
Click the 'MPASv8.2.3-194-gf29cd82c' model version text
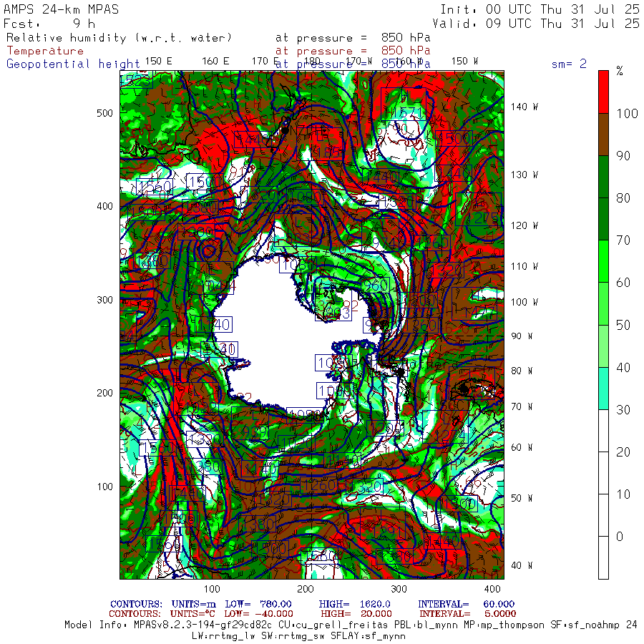203,625
